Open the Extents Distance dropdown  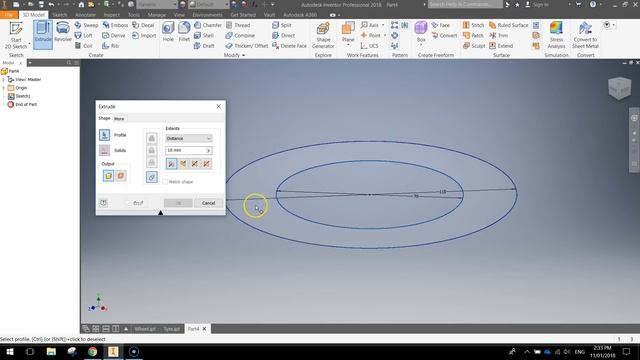[189, 138]
